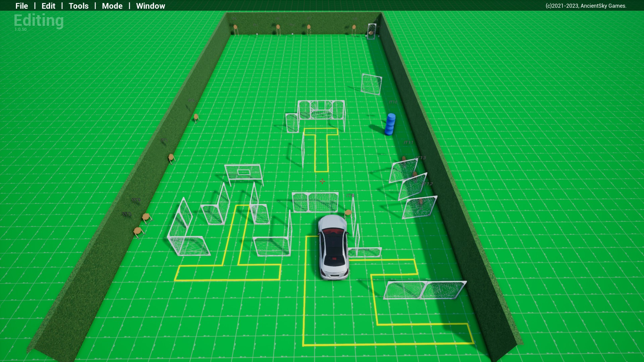
Task: Select the mesh wall near IT10 label
Action: [371, 84]
